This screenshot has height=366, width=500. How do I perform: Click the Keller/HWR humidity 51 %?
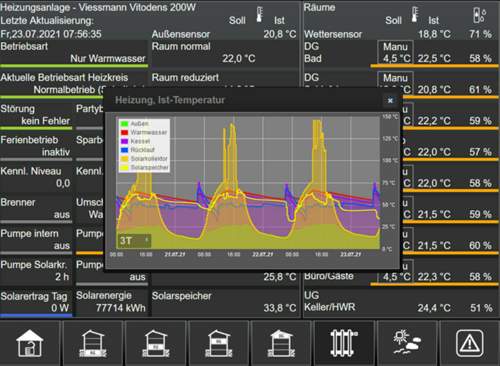coord(481,308)
